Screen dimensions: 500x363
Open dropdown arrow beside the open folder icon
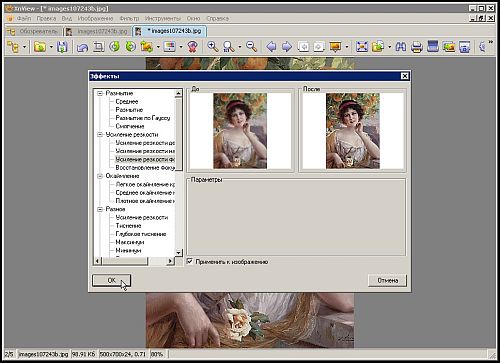(51, 47)
